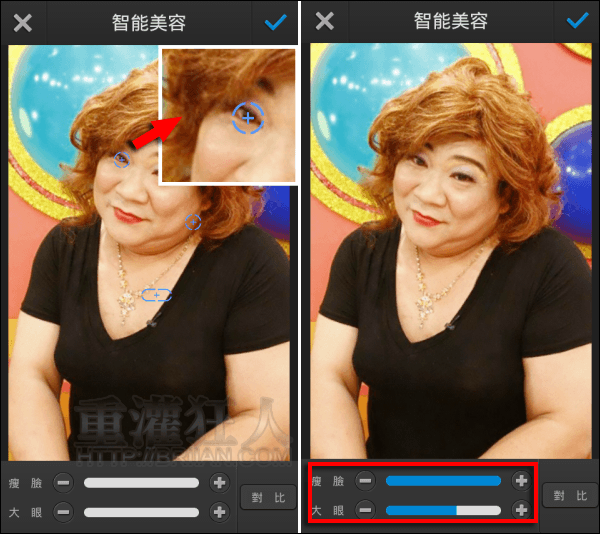600x534 pixels.
Task: Apply changes with the right screen's blue checkmark
Action: pos(577,21)
